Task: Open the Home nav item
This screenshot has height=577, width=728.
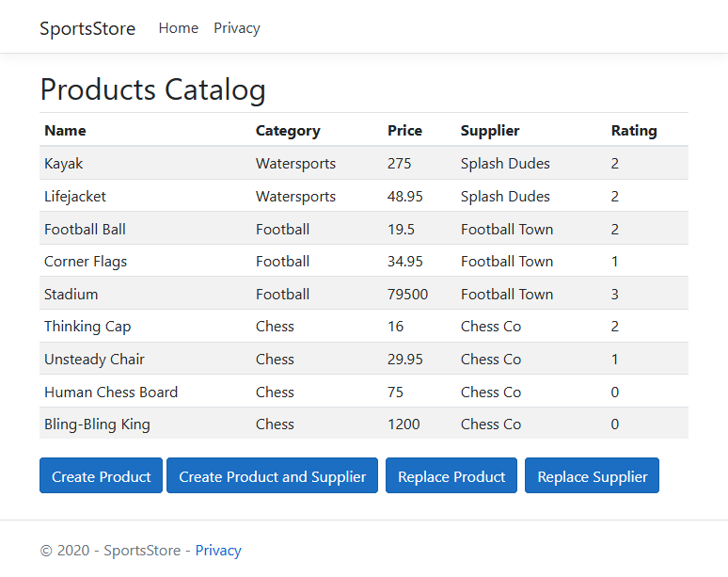Action: [x=178, y=28]
